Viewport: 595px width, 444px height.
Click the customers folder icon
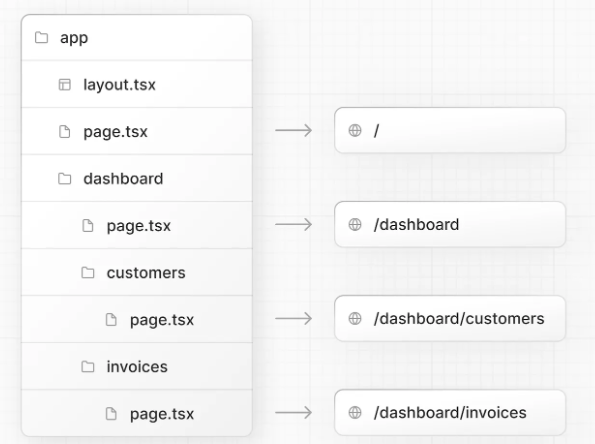coord(88,272)
